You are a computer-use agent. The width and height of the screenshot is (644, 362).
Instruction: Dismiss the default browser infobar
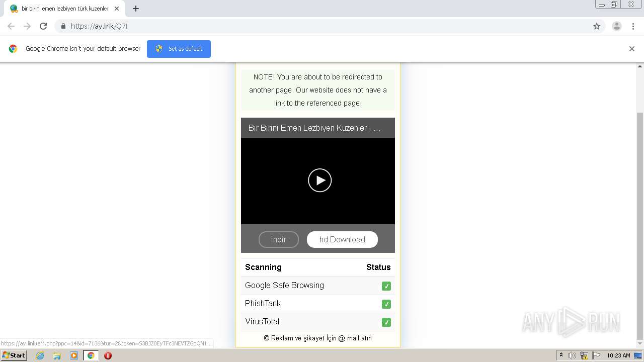point(632,49)
